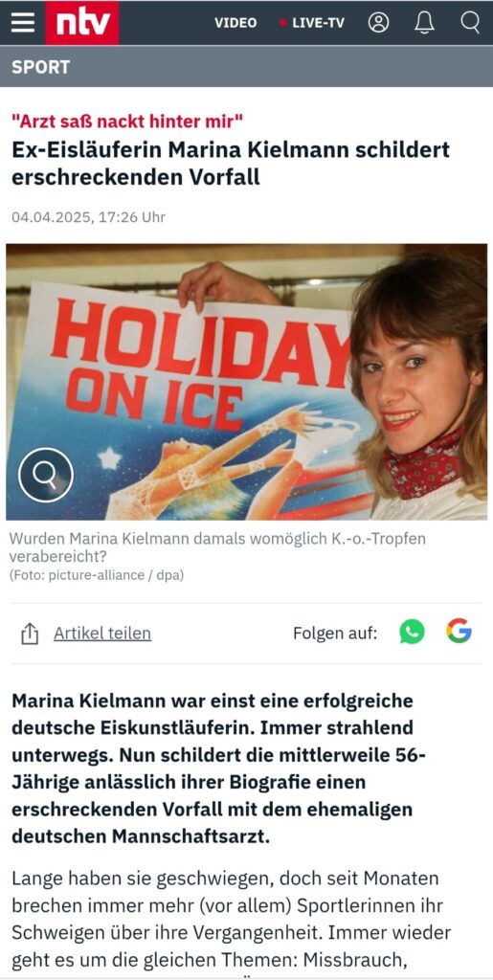Go to the ntv homepage logo
Screen dimensions: 493x980
82,23
